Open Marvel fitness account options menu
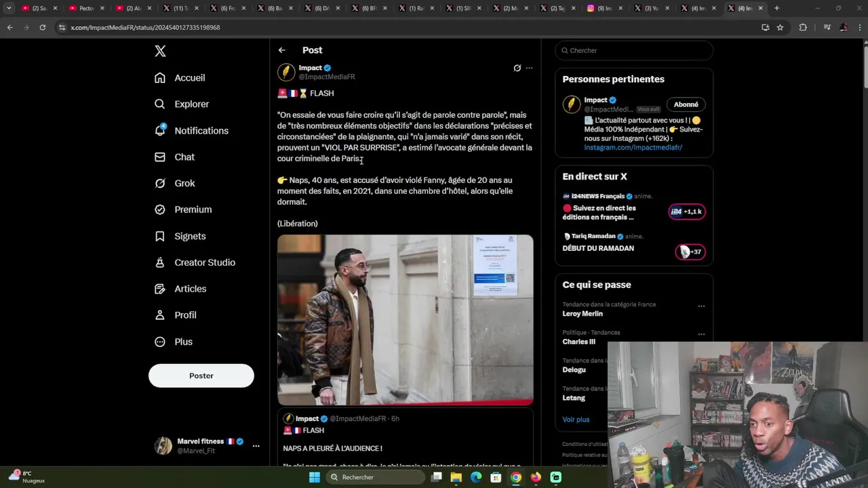 point(256,446)
